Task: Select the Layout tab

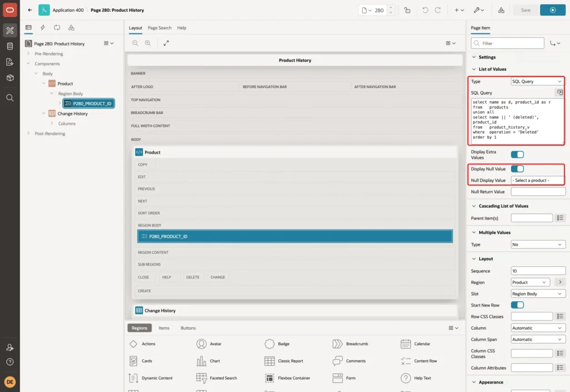Action: click(135, 28)
